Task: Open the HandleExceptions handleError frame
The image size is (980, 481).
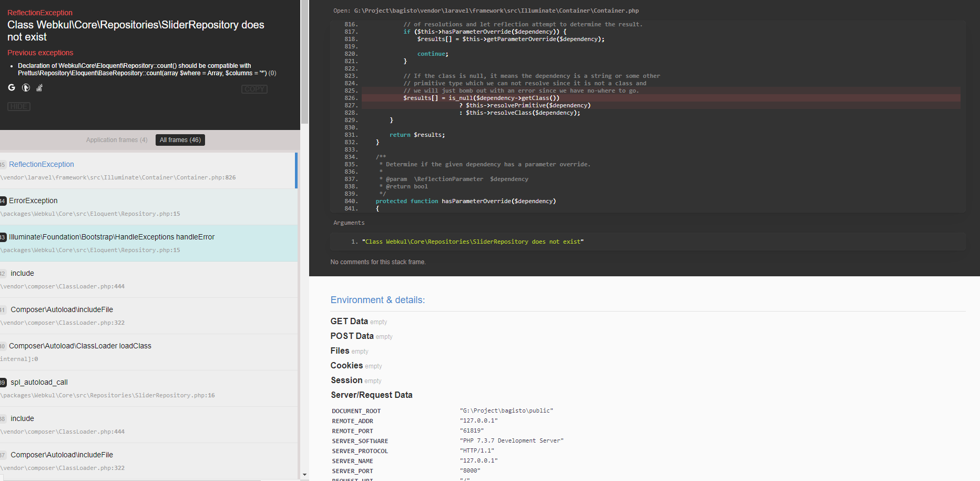Action: [x=148, y=243]
